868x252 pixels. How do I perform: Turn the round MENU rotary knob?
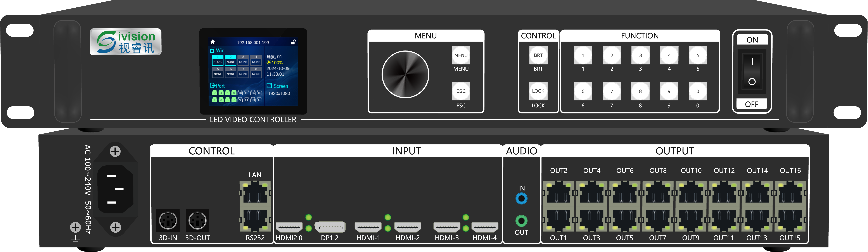pos(405,74)
